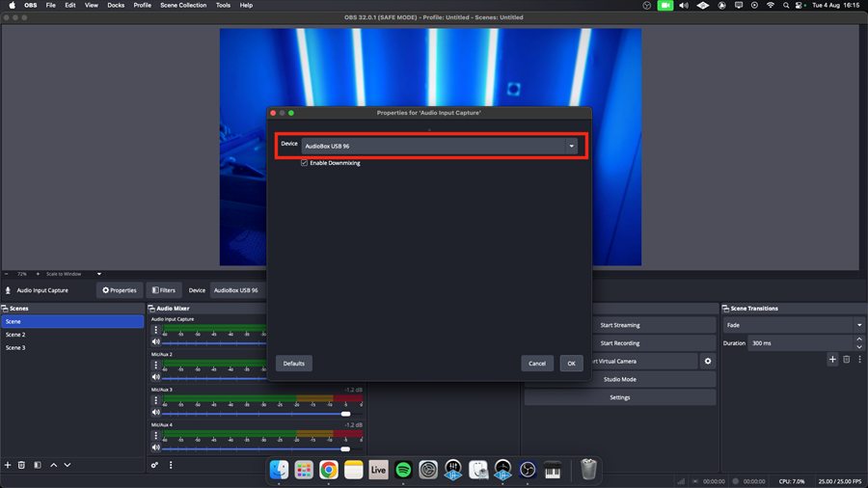Open the Settings button in Controls
Image resolution: width=868 pixels, height=488 pixels.
coord(620,397)
